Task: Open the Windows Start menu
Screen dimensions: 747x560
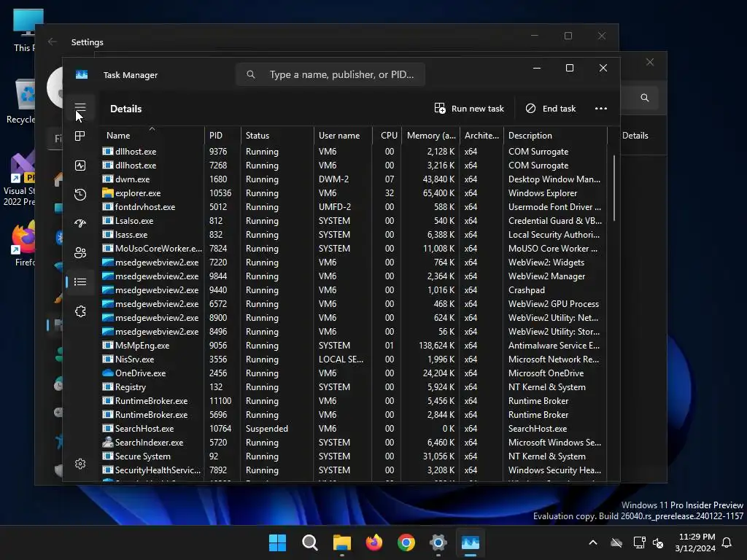Action: click(x=277, y=542)
